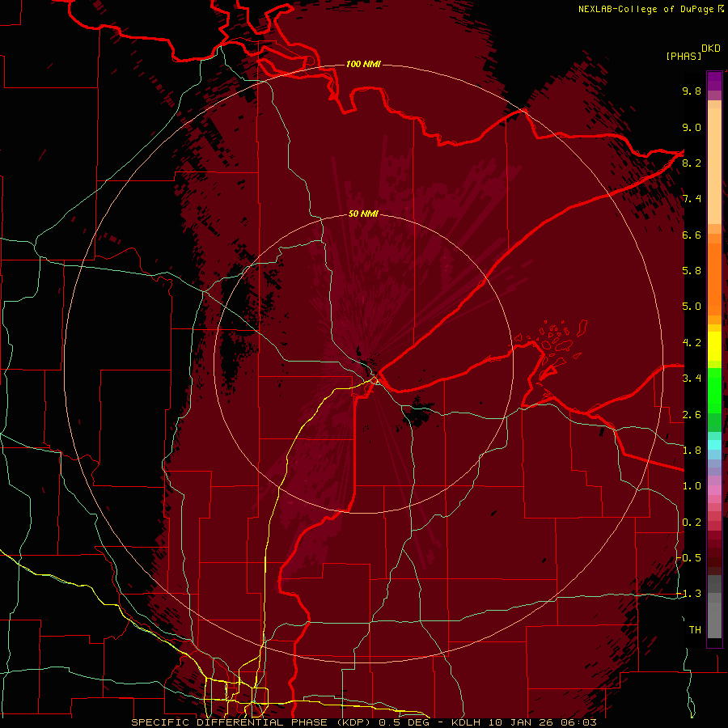The width and height of the screenshot is (728, 728).
Task: Select the 9.0 value on the color scale
Action: (x=692, y=127)
